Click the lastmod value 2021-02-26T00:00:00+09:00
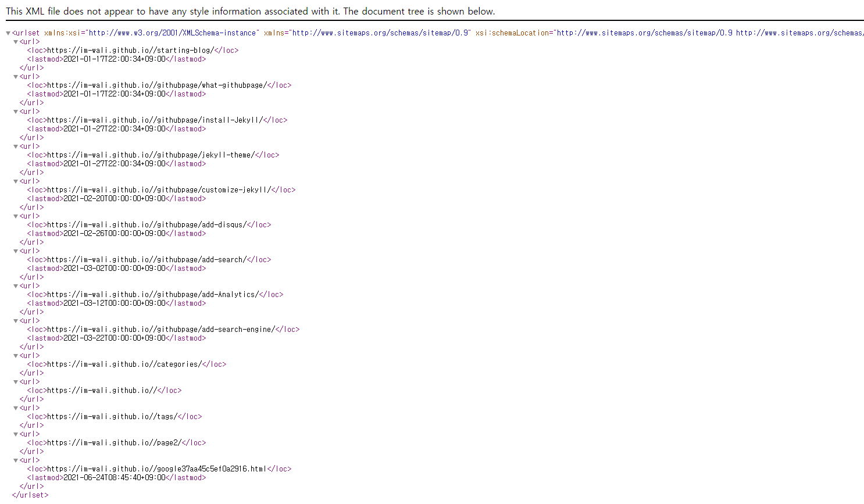The width and height of the screenshot is (864, 504). (115, 234)
